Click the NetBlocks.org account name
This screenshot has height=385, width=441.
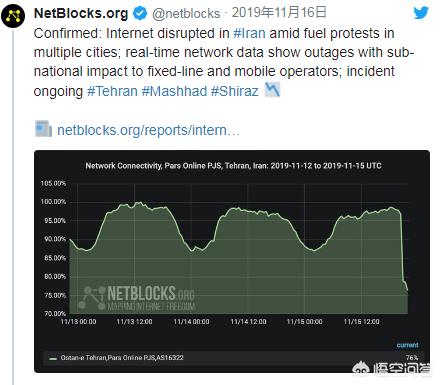pyautogui.click(x=81, y=13)
